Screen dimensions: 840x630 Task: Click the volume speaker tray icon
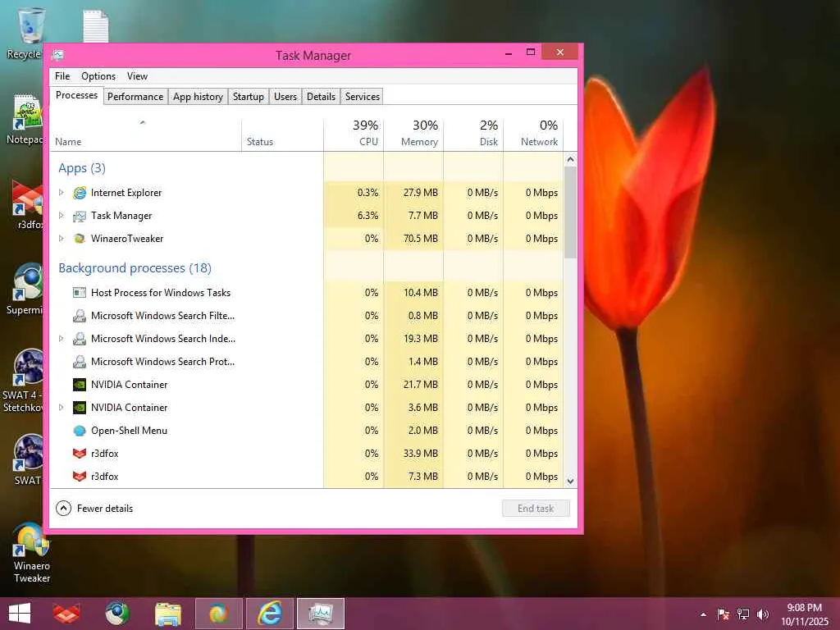pos(763,614)
